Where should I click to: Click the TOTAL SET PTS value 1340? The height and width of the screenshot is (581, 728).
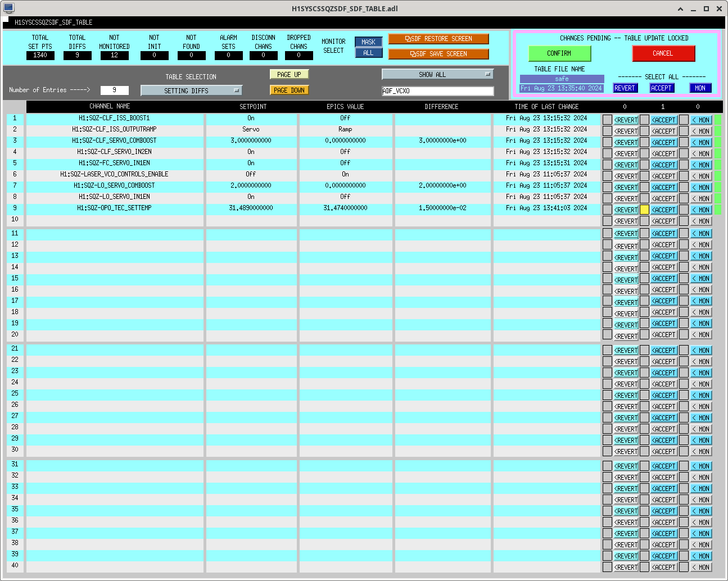coord(40,55)
